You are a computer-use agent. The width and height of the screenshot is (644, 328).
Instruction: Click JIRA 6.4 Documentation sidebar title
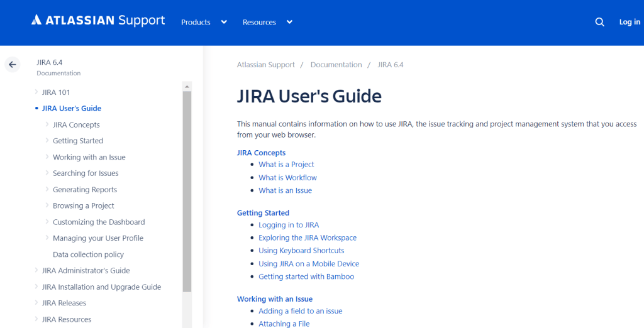point(58,67)
